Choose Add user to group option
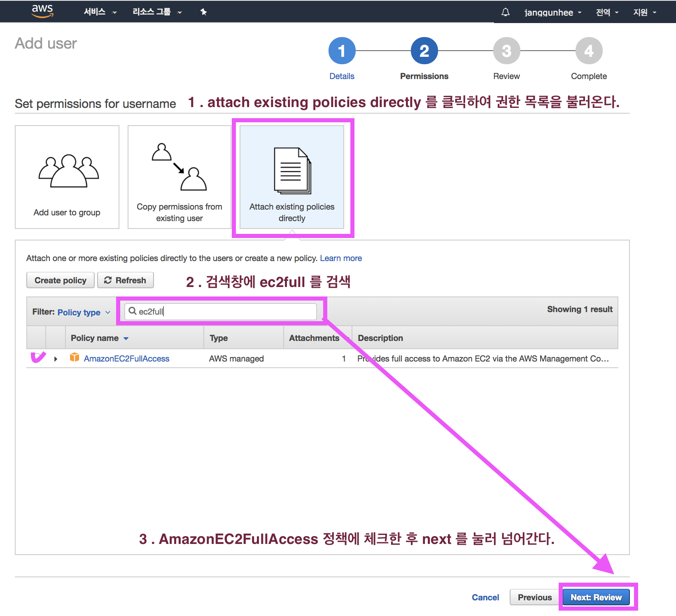 (67, 177)
